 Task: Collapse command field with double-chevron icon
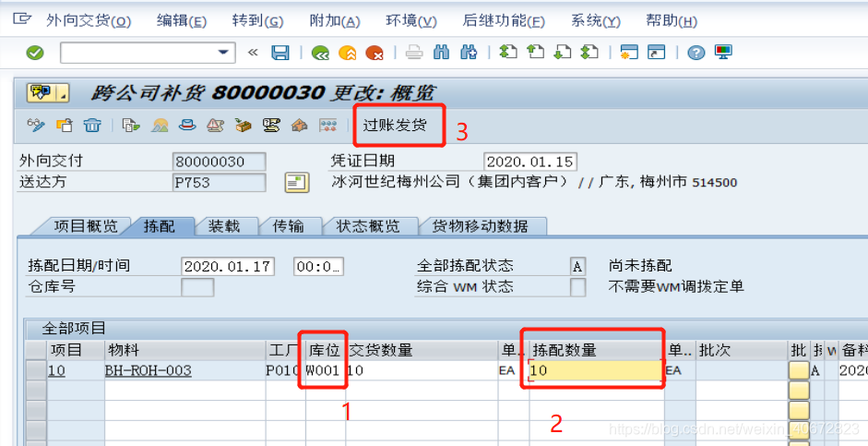253,53
